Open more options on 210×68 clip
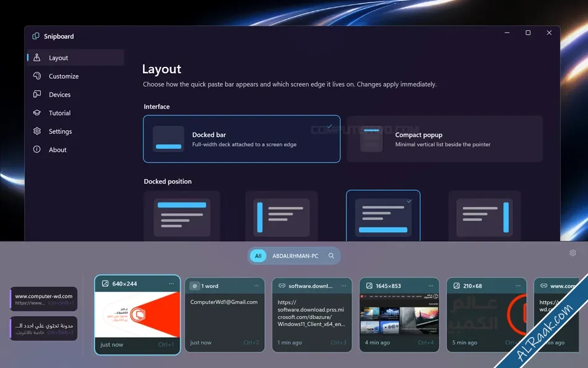 tap(518, 286)
